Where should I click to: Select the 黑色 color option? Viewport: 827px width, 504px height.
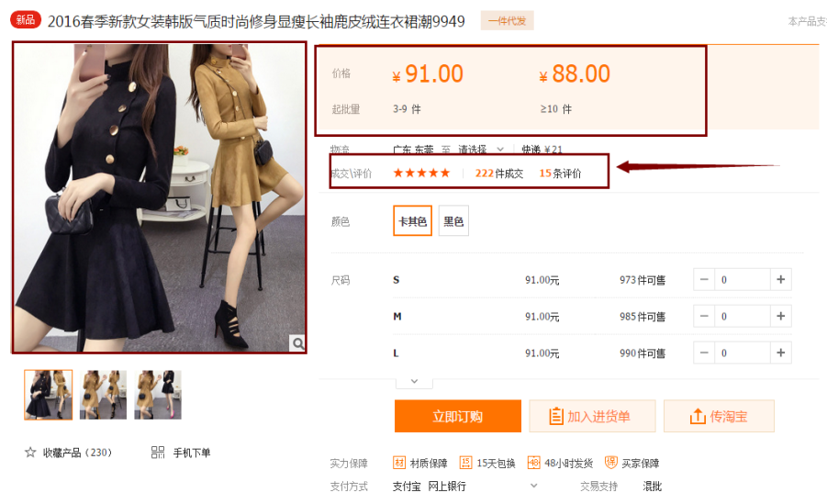click(x=453, y=221)
